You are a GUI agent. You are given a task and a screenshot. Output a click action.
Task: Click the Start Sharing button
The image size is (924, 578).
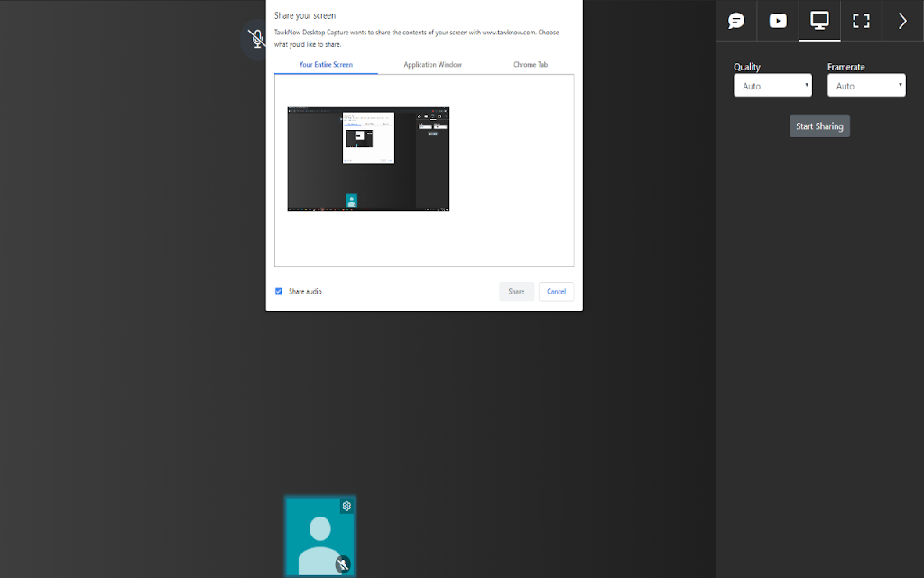coord(819,126)
